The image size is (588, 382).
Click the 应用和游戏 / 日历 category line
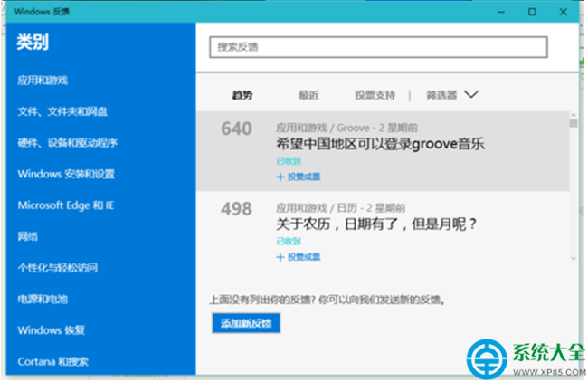pyautogui.click(x=340, y=208)
